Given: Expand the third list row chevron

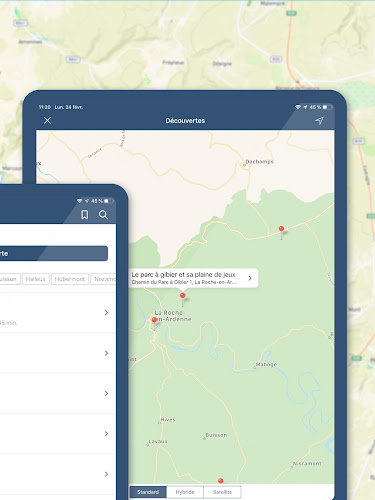Looking at the screenshot, I should pyautogui.click(x=106, y=393).
